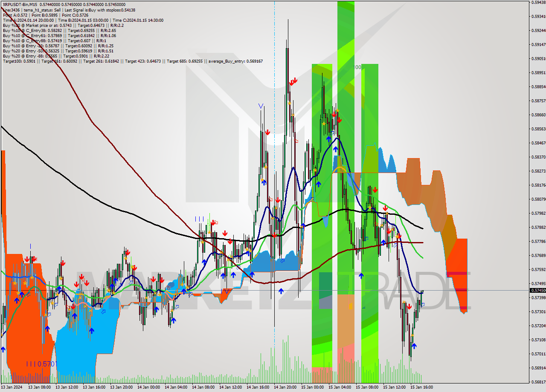
Task: Click the 0.57882 price scale value
Action: point(538,227)
